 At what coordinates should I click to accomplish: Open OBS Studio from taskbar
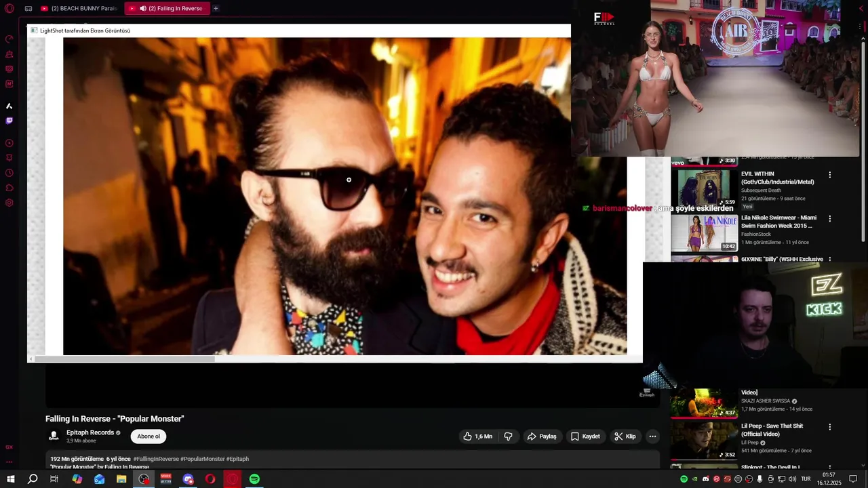[x=144, y=479]
